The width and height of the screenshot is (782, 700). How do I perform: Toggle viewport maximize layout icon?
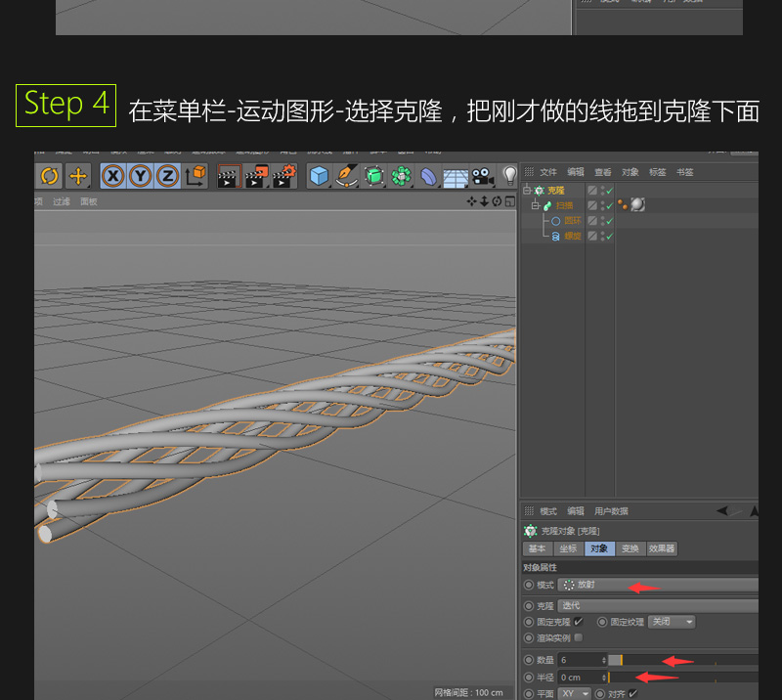tap(509, 201)
